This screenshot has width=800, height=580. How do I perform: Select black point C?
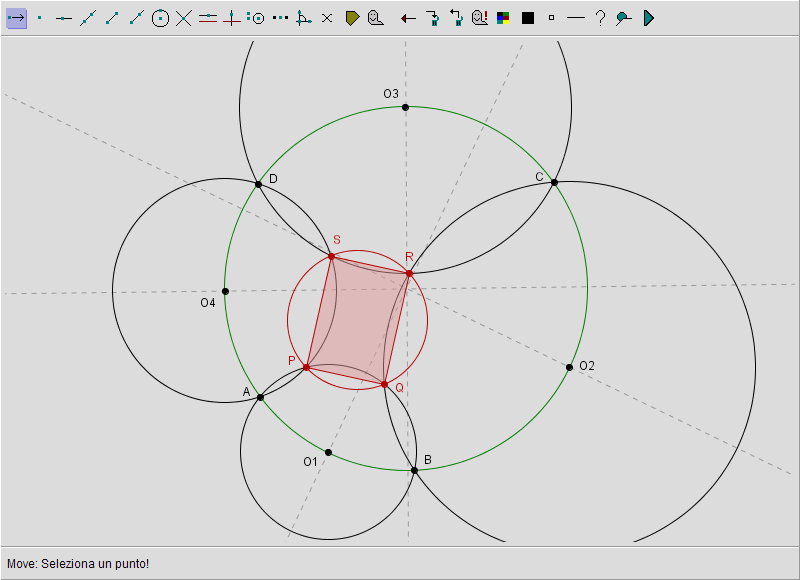pyautogui.click(x=555, y=182)
